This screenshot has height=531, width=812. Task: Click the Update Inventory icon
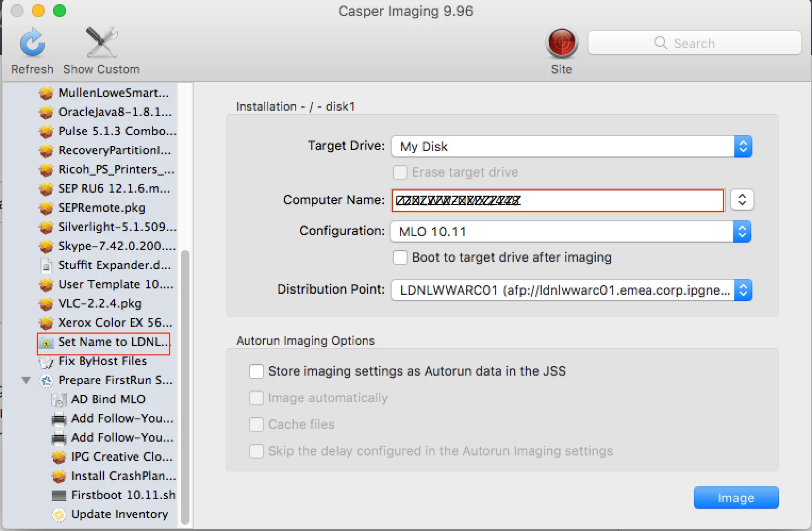[59, 515]
